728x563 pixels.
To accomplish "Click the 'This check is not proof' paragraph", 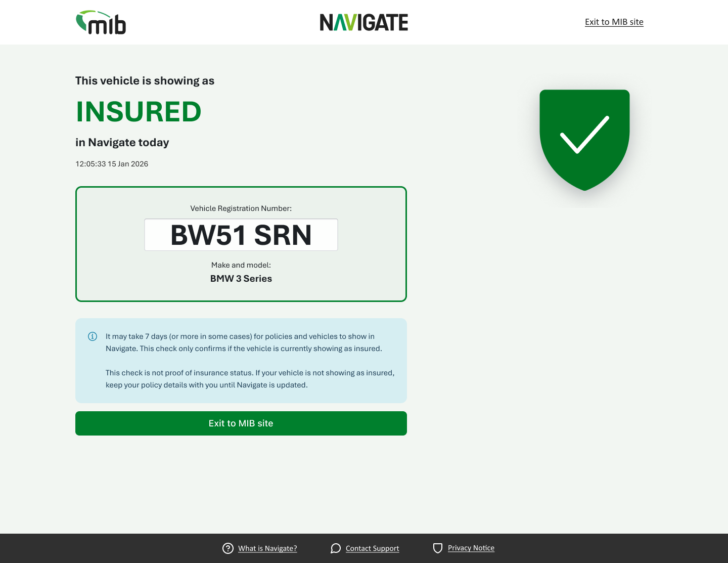I will pyautogui.click(x=250, y=379).
